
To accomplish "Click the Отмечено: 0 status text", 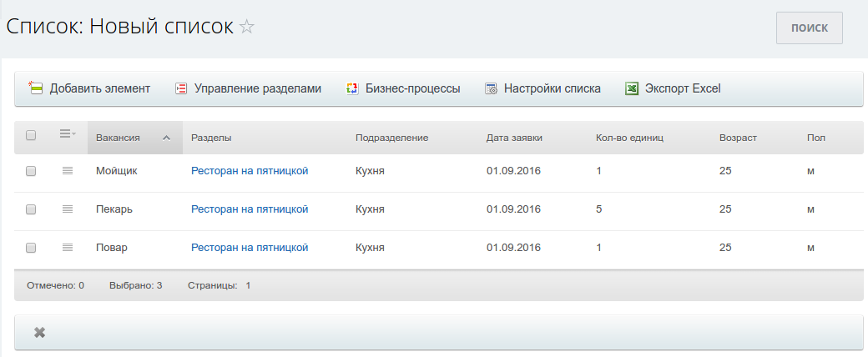I will 55,285.
